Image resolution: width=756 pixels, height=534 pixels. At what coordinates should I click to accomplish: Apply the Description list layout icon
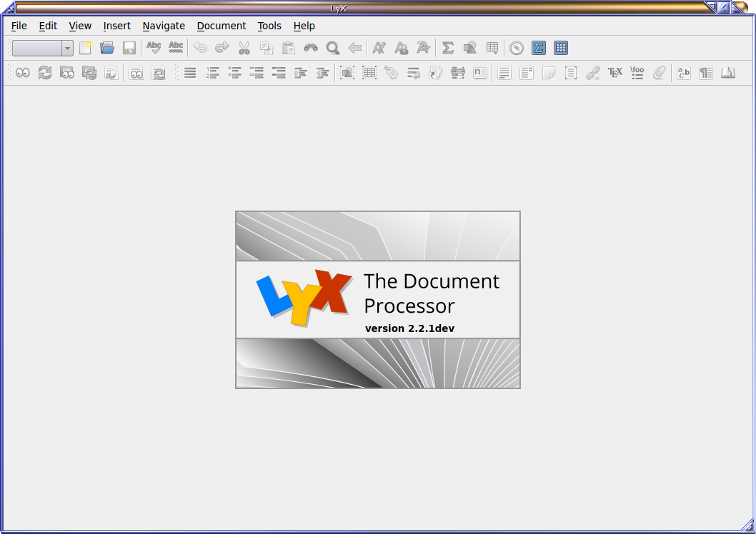coord(279,73)
